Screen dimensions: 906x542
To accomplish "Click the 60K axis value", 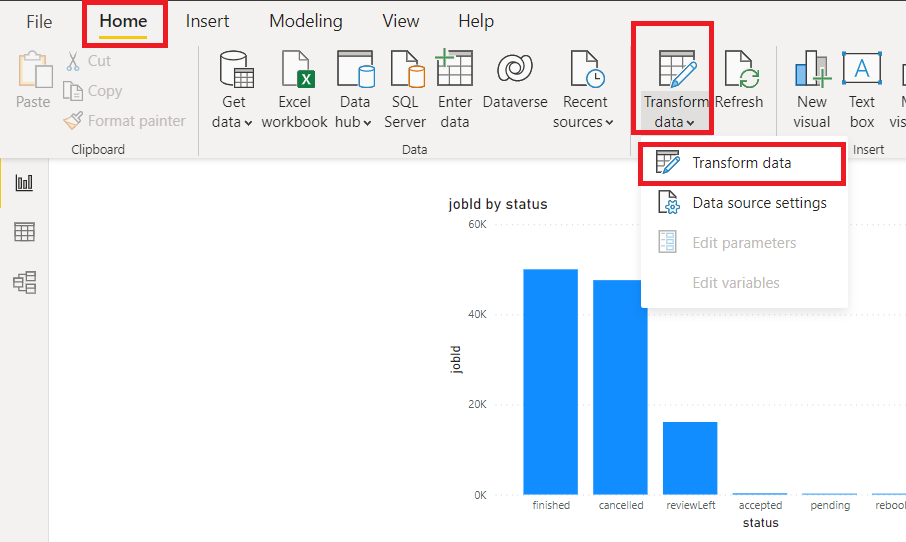I will click(477, 224).
